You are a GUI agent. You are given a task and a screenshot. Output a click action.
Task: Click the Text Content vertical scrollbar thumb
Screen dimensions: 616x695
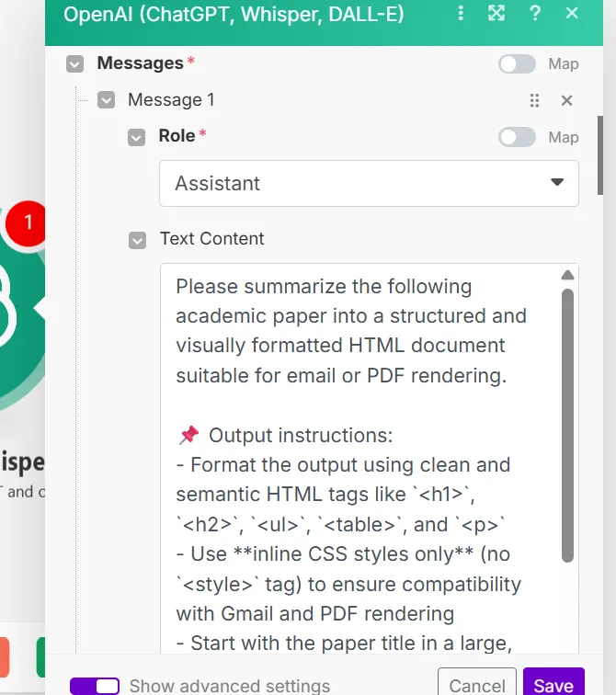click(x=567, y=426)
